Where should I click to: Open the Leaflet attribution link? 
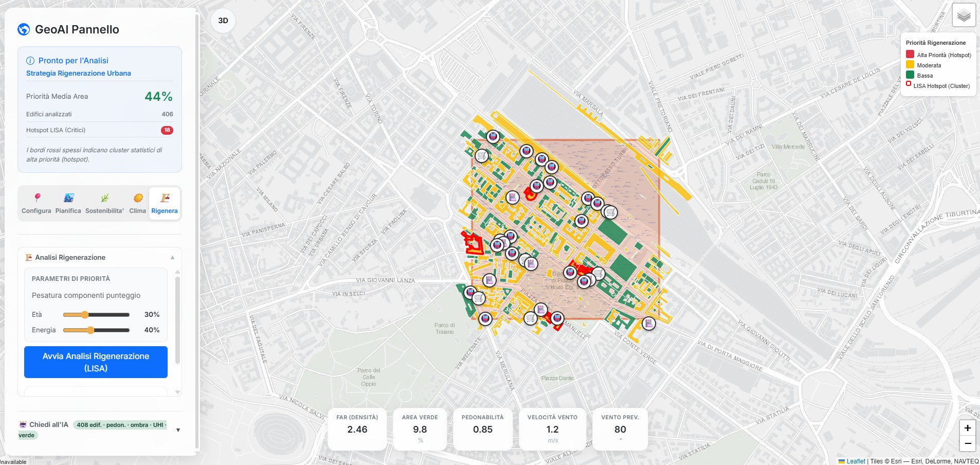point(856,461)
